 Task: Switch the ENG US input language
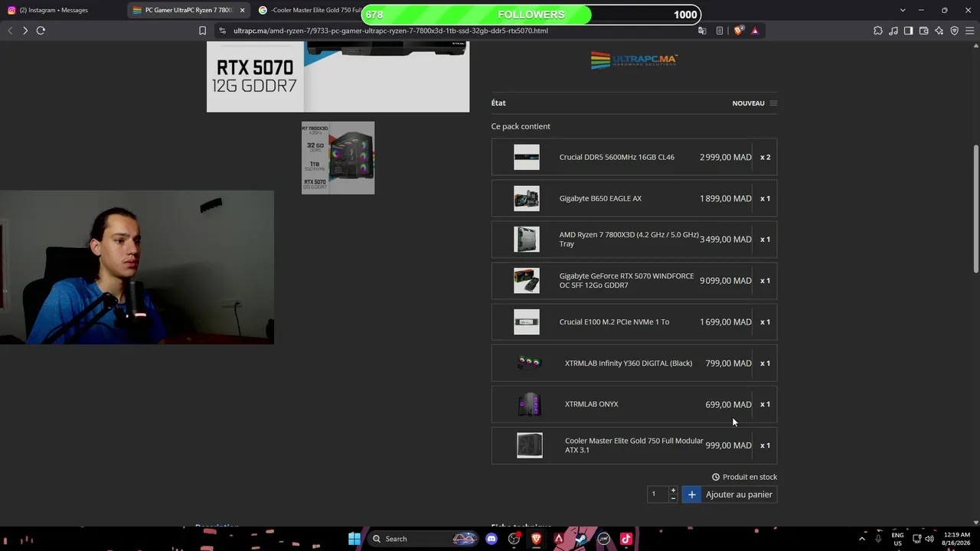point(897,539)
